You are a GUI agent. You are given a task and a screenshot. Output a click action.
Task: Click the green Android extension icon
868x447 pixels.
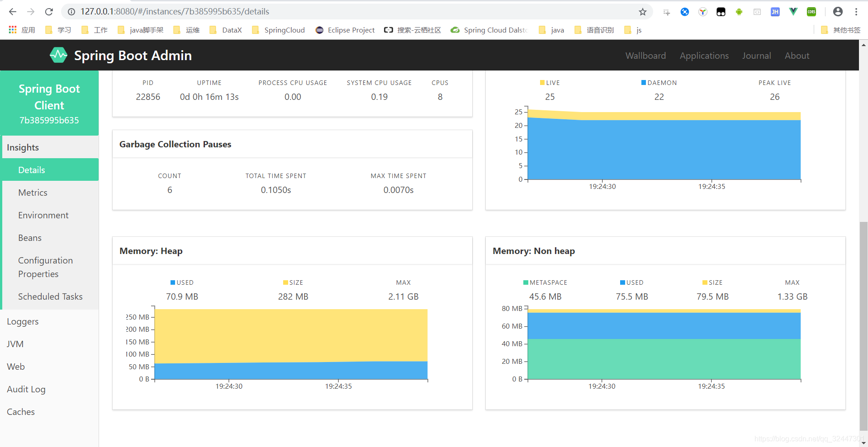(x=739, y=12)
